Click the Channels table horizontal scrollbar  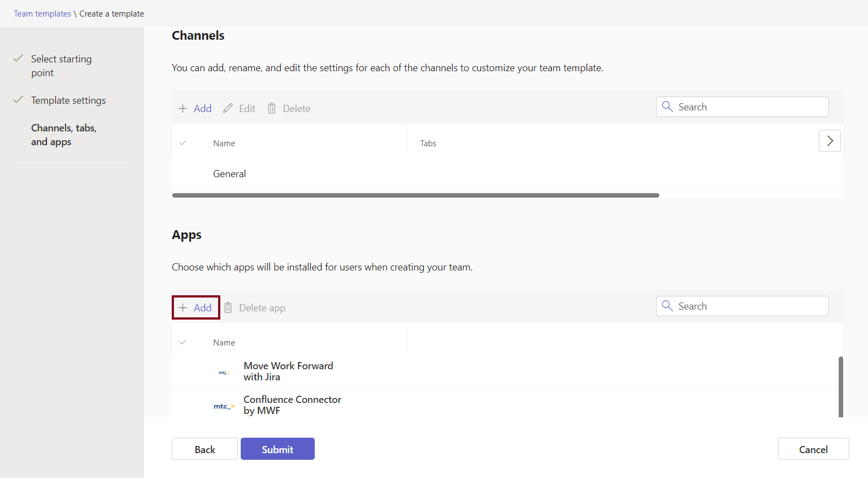coord(415,195)
